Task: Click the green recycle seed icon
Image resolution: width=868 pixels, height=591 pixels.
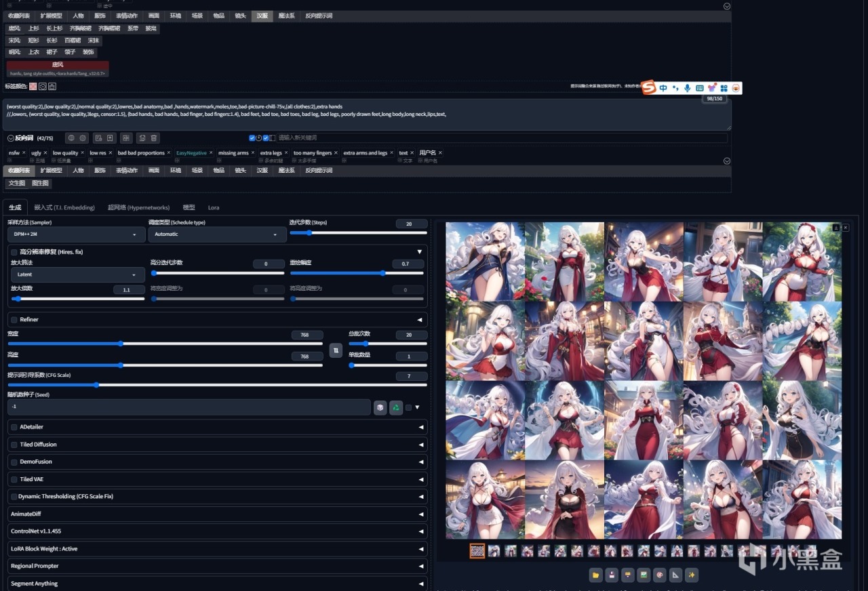Action: [x=396, y=407]
